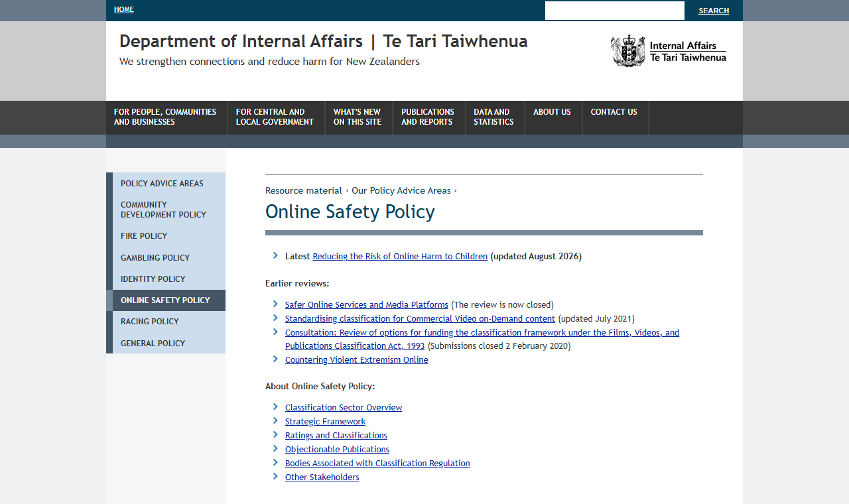Open Data and Statistics menu
This screenshot has height=504, width=849.
click(494, 117)
